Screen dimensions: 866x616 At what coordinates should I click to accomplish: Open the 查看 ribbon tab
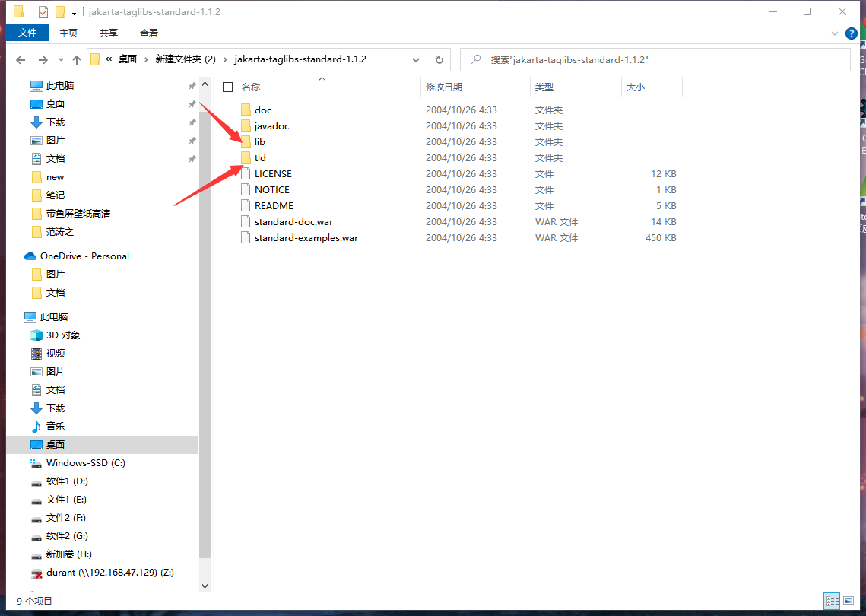tap(149, 33)
